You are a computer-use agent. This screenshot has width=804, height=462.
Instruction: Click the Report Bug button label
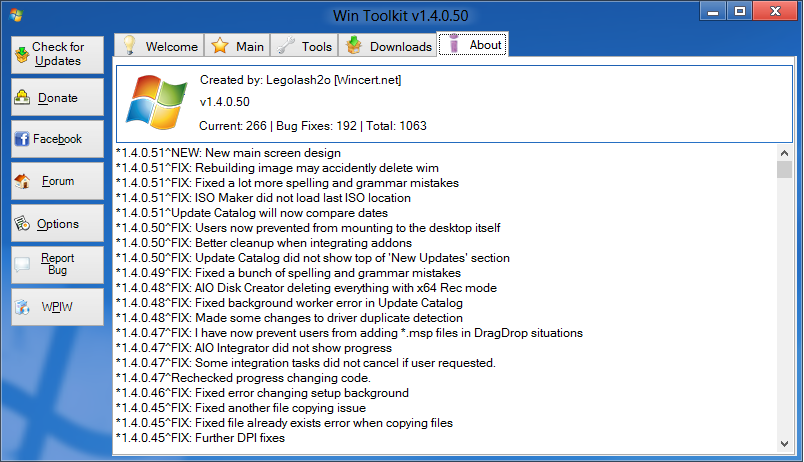[x=57, y=264]
